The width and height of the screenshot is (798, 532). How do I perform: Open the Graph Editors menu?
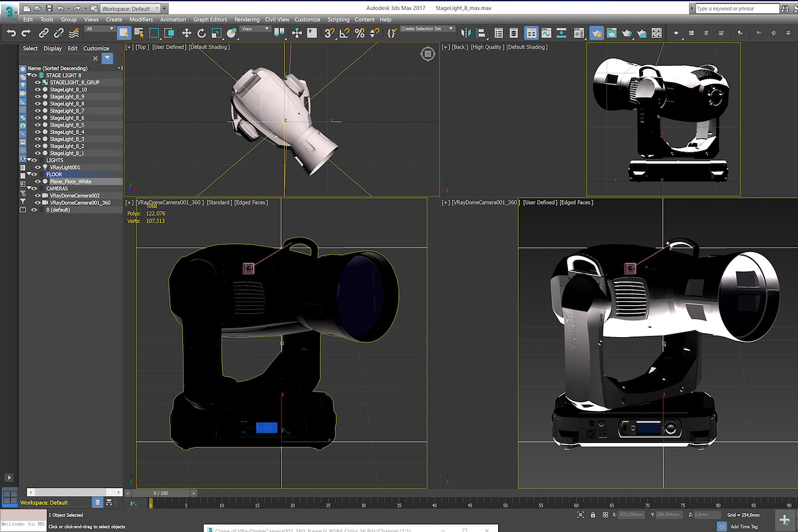pyautogui.click(x=210, y=19)
